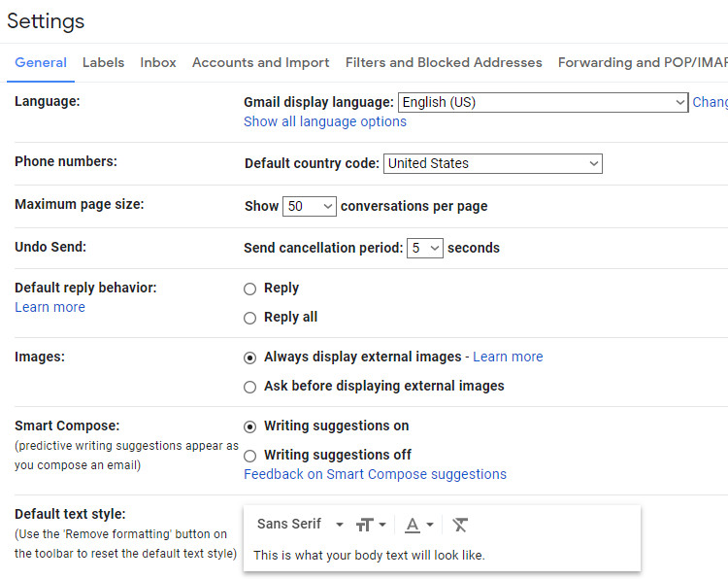Screen dimensions: 728x579
Task: Select the Reply all radio button
Action: [x=249, y=318]
